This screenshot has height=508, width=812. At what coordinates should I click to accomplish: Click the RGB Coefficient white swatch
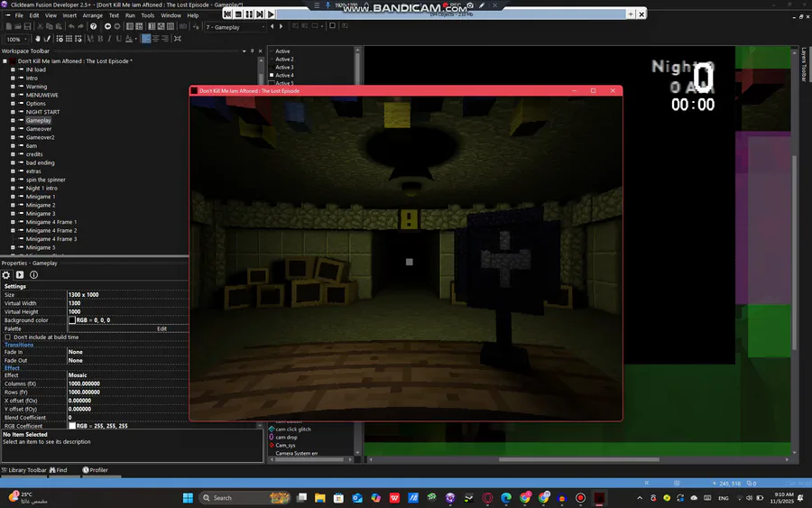(72, 426)
